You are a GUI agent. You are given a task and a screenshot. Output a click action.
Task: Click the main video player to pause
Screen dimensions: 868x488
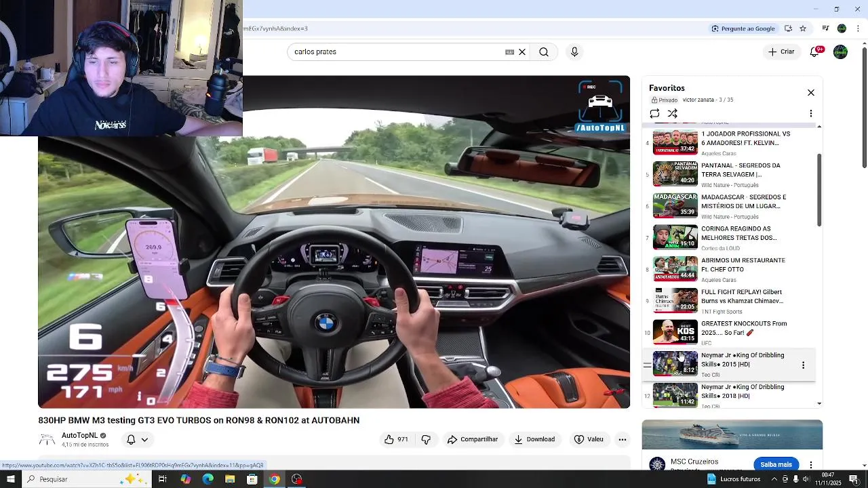coord(334,241)
